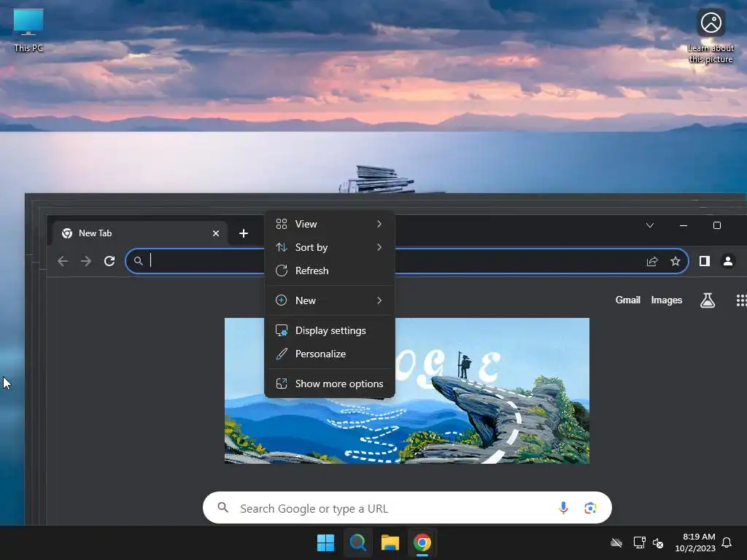Minimize the Chrome window

683,225
